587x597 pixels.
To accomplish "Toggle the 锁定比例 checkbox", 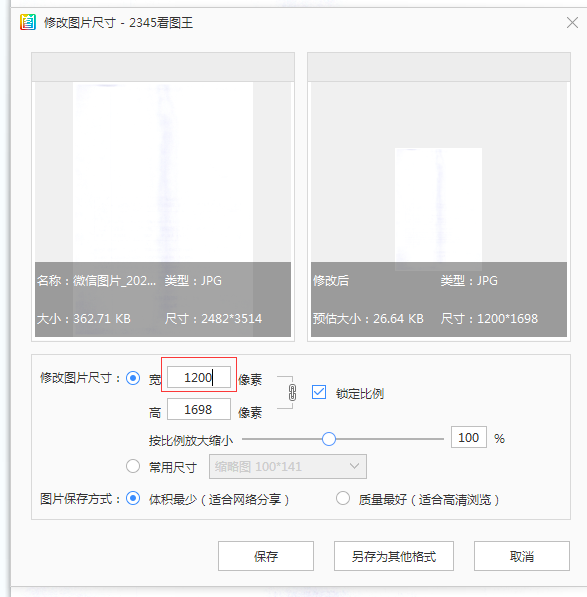I will pos(319,392).
